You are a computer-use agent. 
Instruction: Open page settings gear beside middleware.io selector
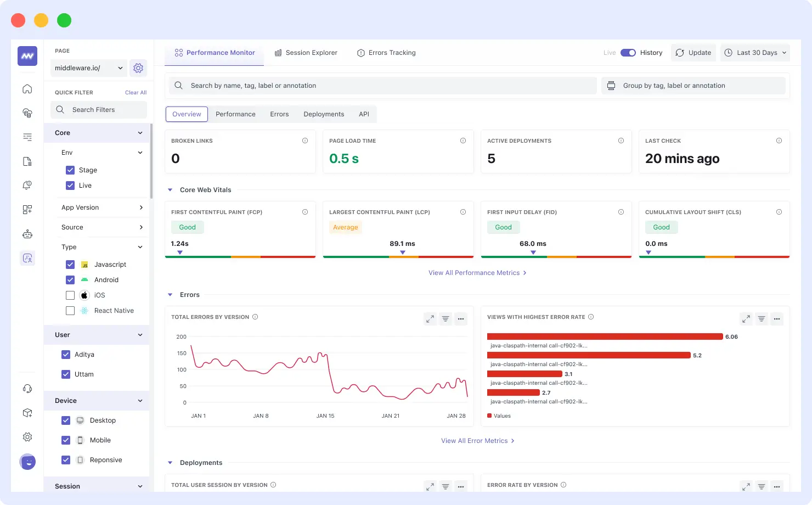138,68
